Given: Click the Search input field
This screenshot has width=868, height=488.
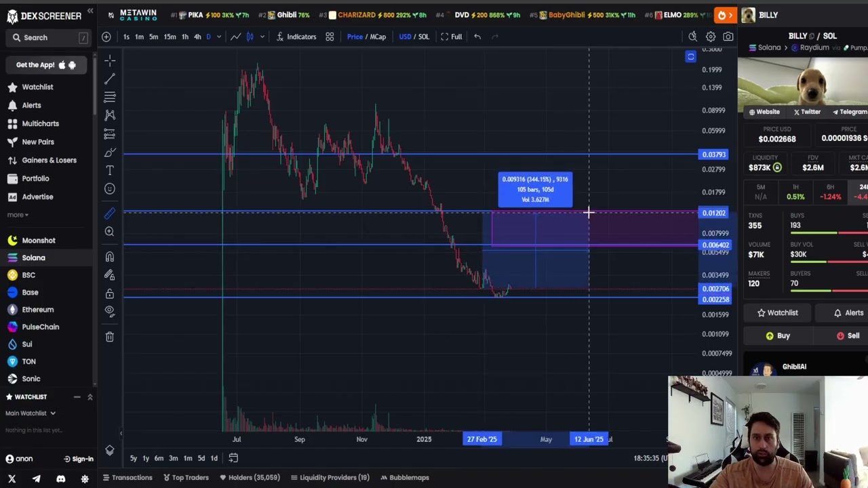Looking at the screenshot, I should click(50, 38).
